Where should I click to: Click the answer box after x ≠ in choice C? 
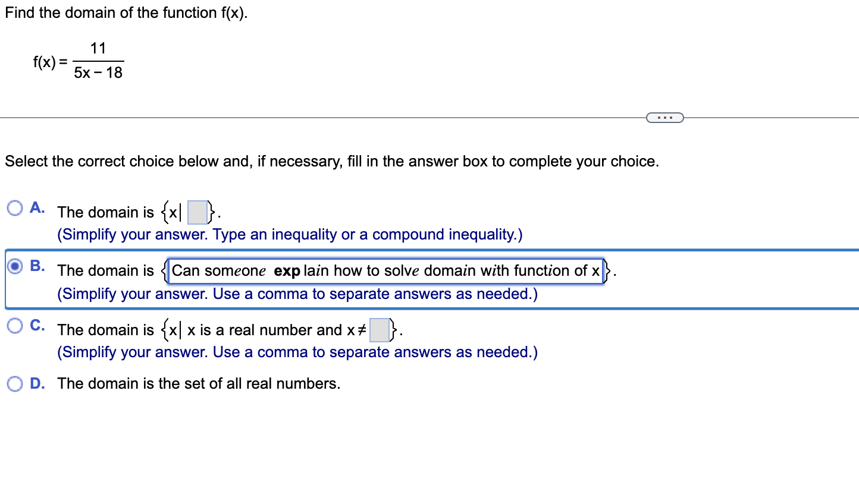coord(379,330)
